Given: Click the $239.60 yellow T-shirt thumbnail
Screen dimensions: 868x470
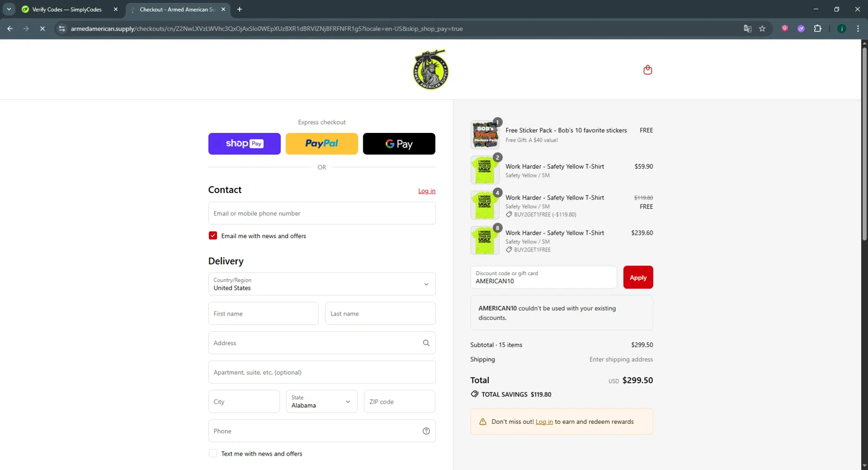Looking at the screenshot, I should [x=485, y=240].
